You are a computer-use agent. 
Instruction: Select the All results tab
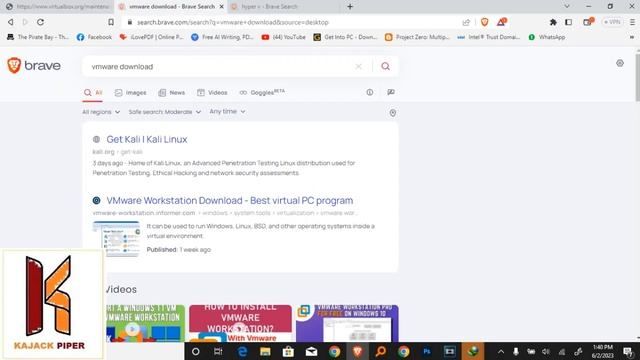(x=93, y=93)
